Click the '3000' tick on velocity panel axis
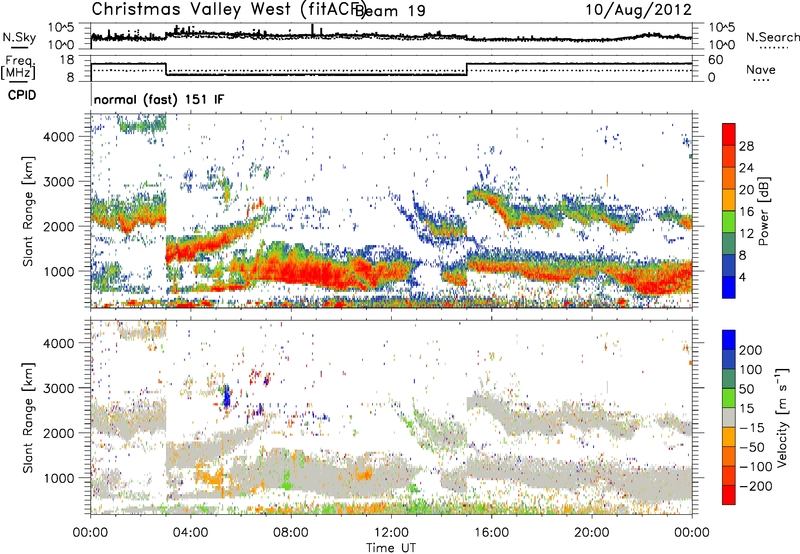Viewport: 800px width, 554px height. coord(59,388)
